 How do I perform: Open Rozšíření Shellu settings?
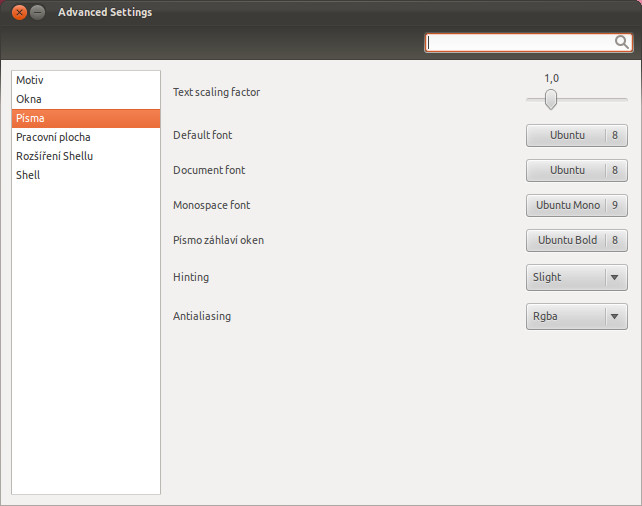(x=54, y=156)
